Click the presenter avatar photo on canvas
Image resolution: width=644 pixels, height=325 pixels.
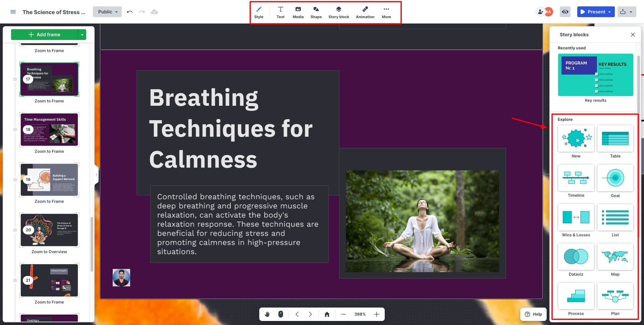pyautogui.click(x=121, y=278)
